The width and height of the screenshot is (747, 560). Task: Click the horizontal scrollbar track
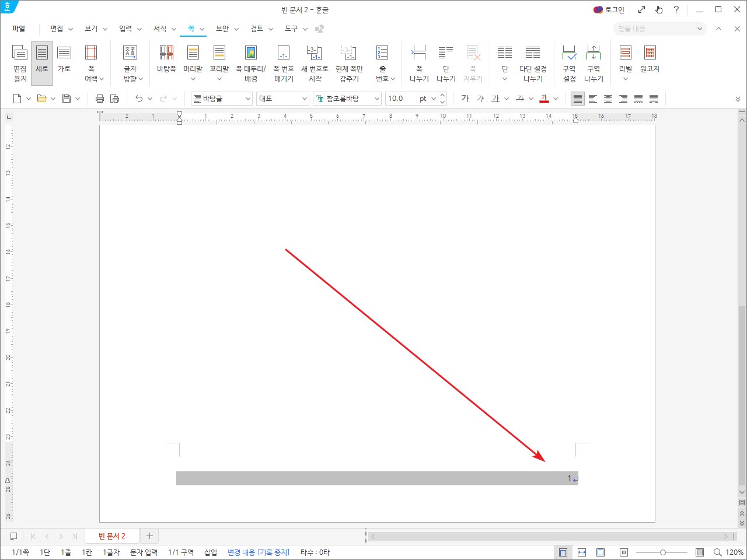(x=549, y=536)
